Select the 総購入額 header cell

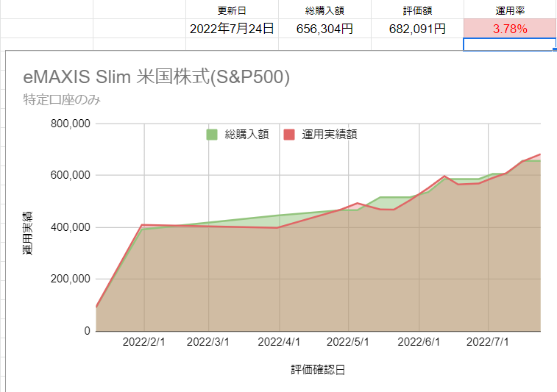[324, 10]
